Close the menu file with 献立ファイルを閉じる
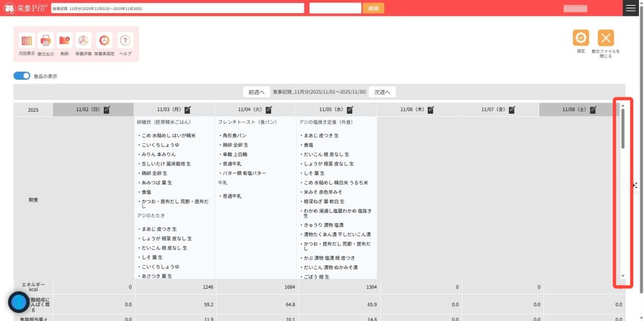 click(606, 38)
